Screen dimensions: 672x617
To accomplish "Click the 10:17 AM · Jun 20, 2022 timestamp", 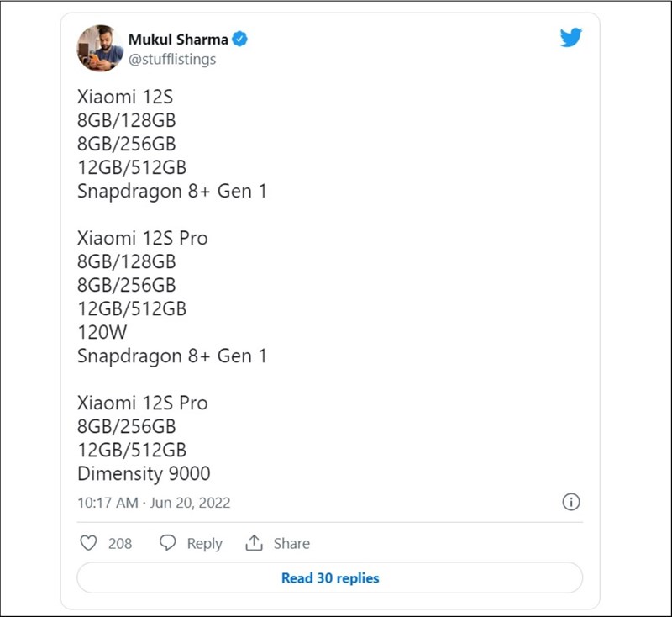I will pos(154,503).
